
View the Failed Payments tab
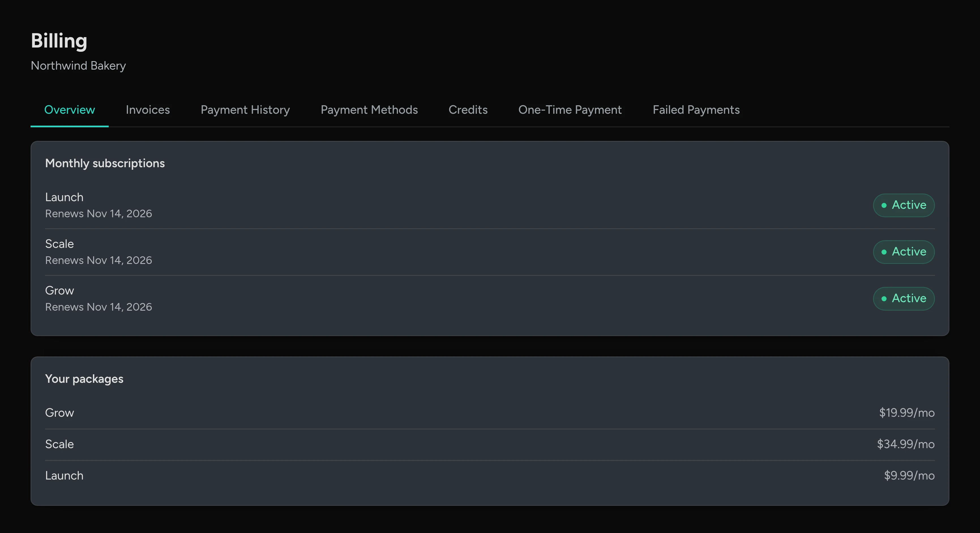[696, 110]
